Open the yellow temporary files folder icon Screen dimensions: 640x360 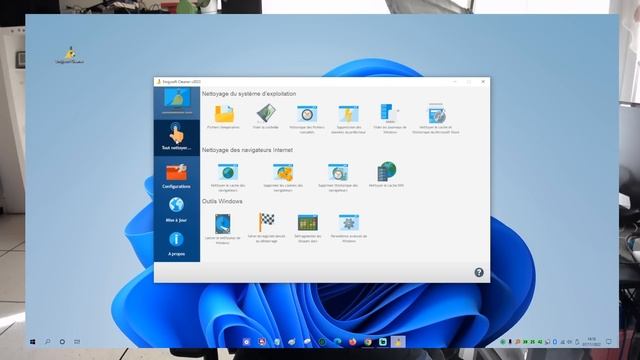click(224, 114)
